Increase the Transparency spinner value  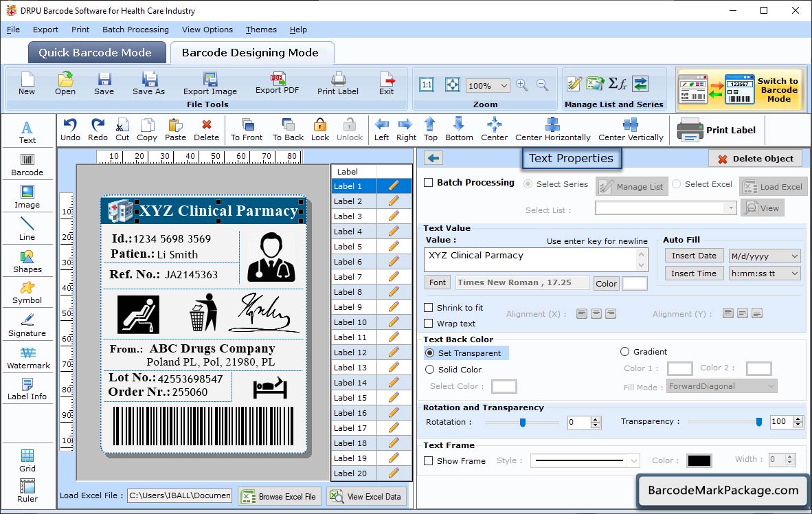pyautogui.click(x=798, y=418)
